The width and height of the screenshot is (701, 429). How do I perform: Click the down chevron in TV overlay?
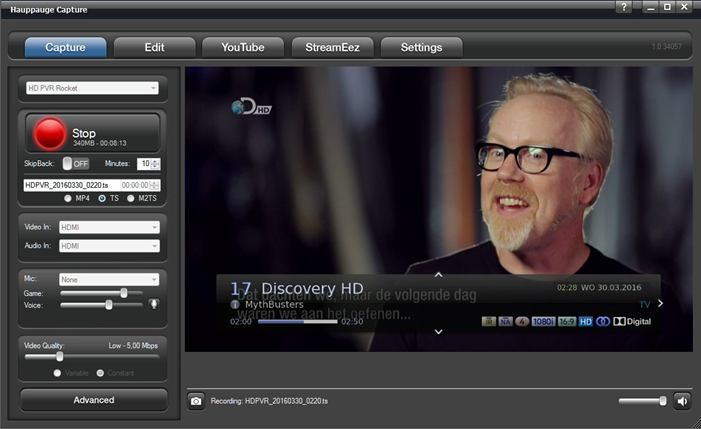click(439, 332)
